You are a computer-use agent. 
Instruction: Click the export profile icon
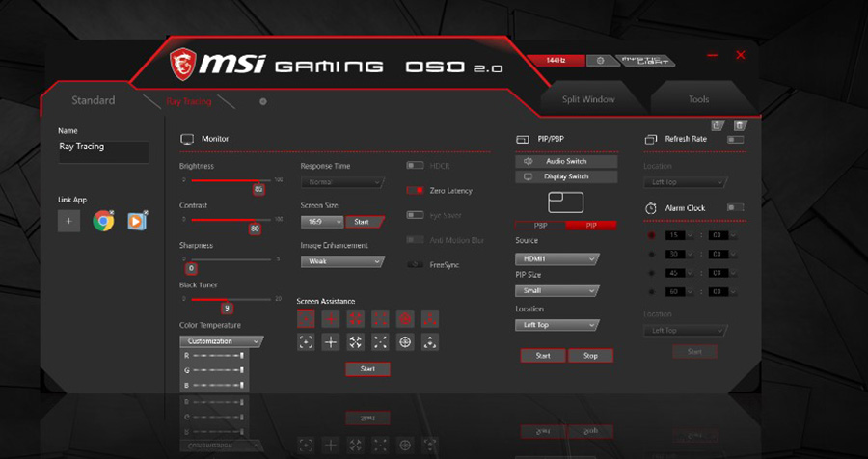[717, 125]
